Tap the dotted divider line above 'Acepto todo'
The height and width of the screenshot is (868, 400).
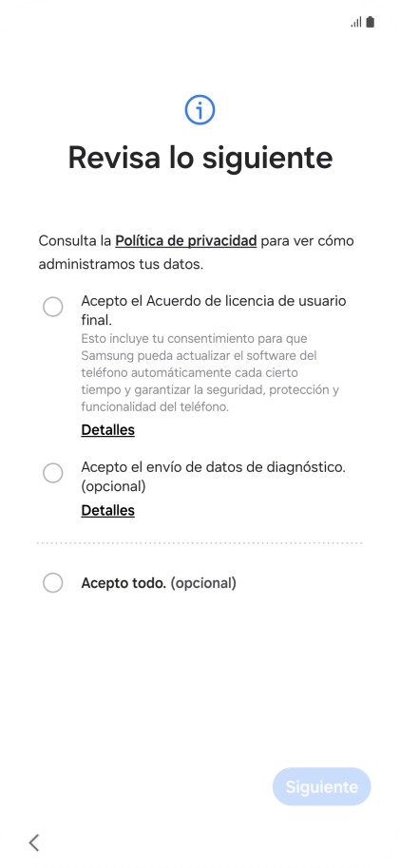pyautogui.click(x=200, y=543)
